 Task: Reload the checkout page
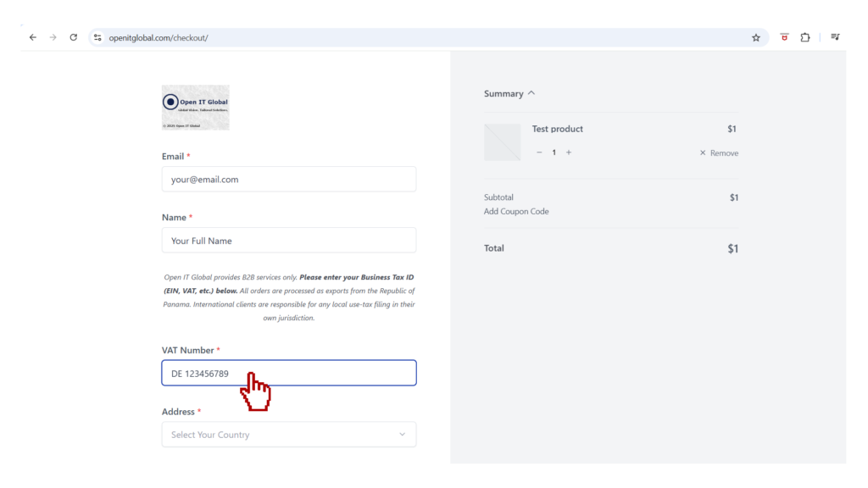click(x=74, y=37)
